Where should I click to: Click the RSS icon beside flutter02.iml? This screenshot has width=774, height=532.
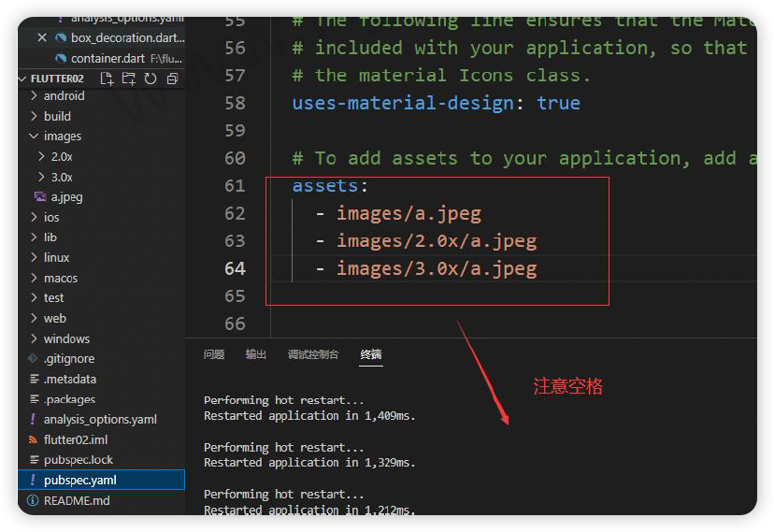[x=33, y=439]
